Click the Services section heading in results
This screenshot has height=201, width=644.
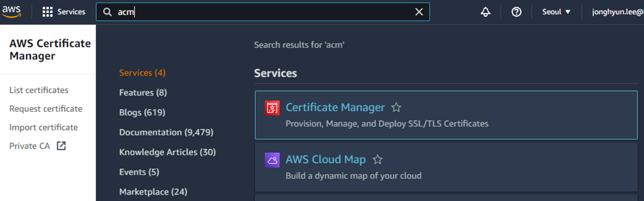coord(275,73)
